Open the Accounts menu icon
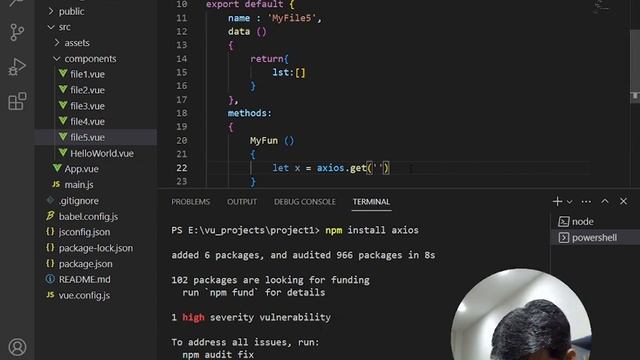 pyautogui.click(x=17, y=347)
